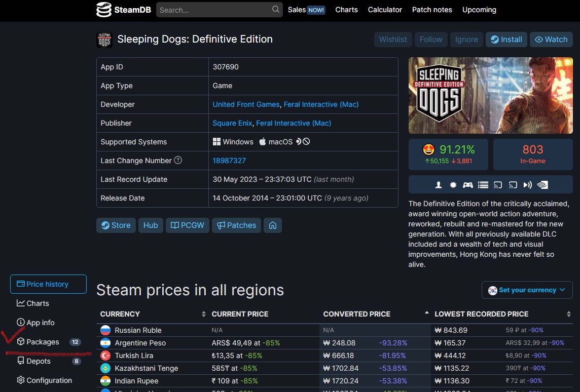Image resolution: width=580 pixels, height=392 pixels.
Task: Click the help icon beside Last Change Number
Action: 178,160
